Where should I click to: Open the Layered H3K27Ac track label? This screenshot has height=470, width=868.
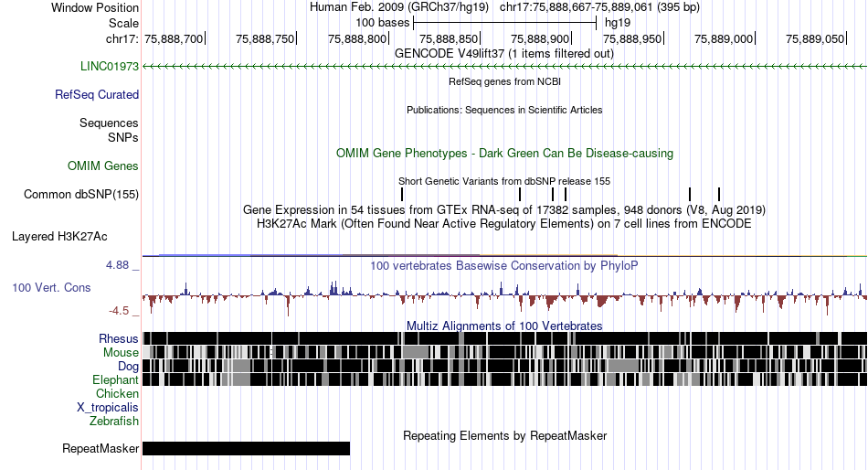click(x=59, y=237)
